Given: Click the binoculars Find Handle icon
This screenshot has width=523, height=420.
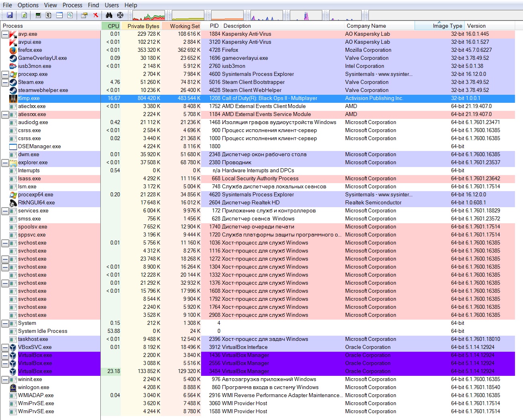Looking at the screenshot, I should (x=109, y=15).
